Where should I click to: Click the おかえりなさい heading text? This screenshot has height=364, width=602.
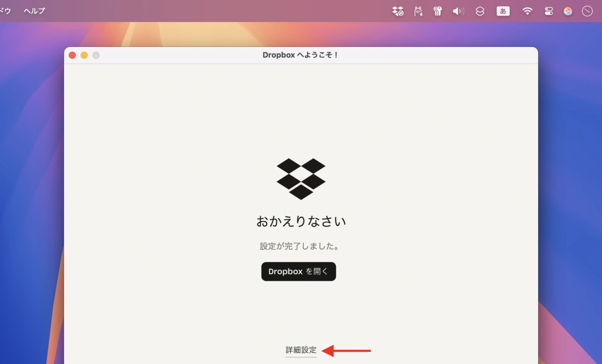pos(301,222)
